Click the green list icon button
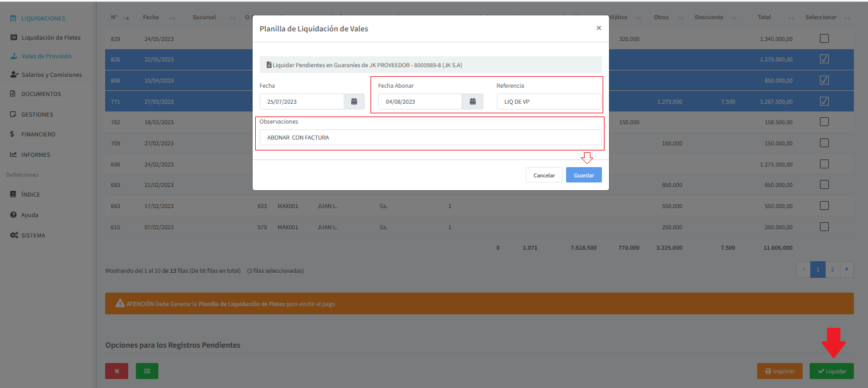The width and height of the screenshot is (868, 388). coord(147,371)
